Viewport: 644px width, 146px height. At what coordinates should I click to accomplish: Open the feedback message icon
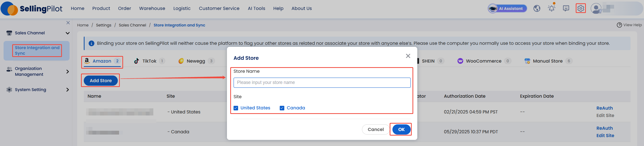(566, 8)
